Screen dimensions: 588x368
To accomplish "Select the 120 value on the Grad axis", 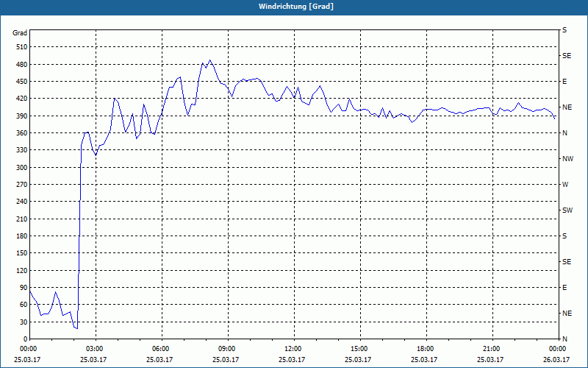I will [22, 270].
